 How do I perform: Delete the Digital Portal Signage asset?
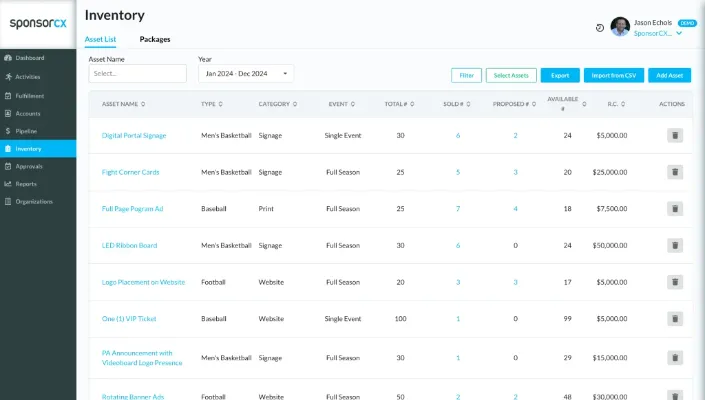click(x=675, y=135)
